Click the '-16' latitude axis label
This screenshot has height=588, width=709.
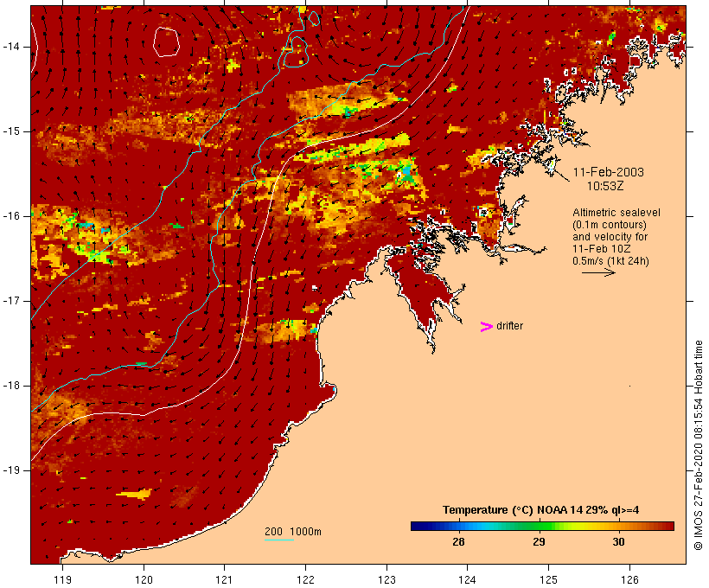[x=11, y=216]
